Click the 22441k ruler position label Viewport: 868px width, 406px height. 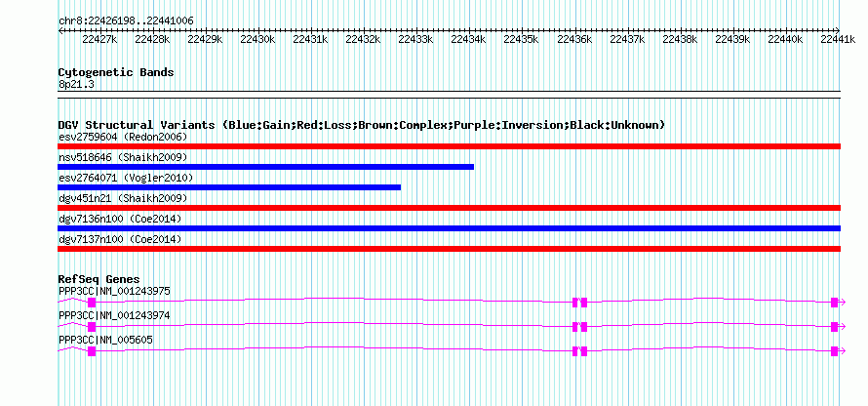(x=838, y=39)
